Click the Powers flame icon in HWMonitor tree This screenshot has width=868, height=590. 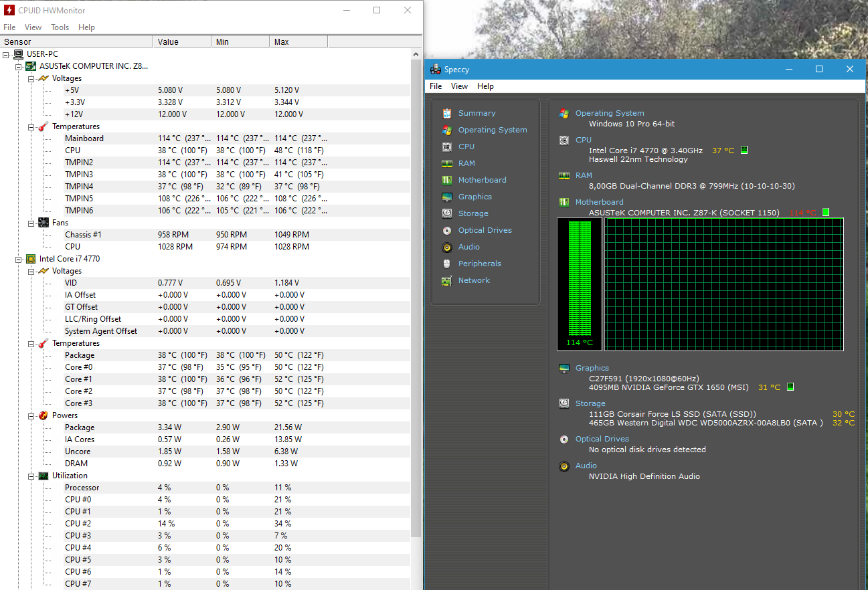tap(44, 415)
